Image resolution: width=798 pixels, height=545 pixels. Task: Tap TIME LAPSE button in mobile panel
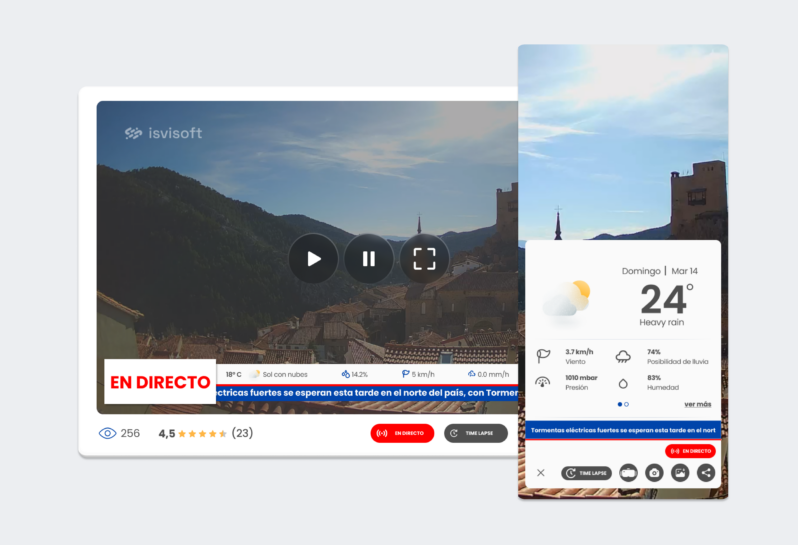(x=586, y=473)
